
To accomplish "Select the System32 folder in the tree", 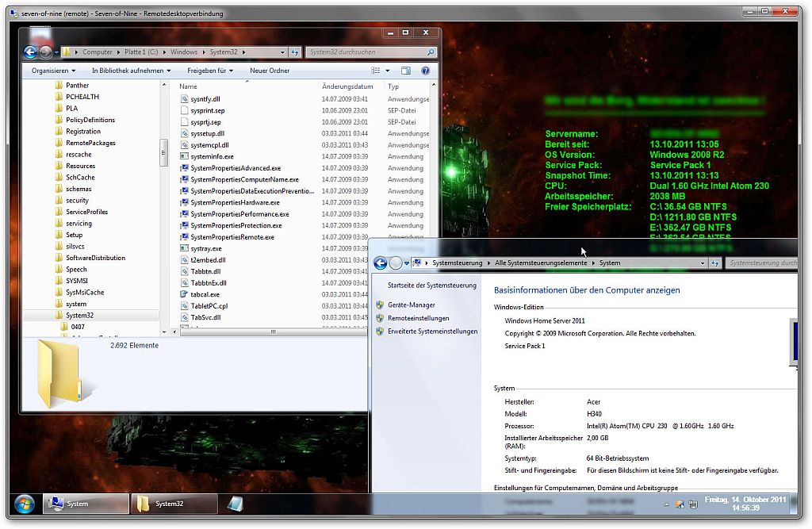I will (80, 316).
